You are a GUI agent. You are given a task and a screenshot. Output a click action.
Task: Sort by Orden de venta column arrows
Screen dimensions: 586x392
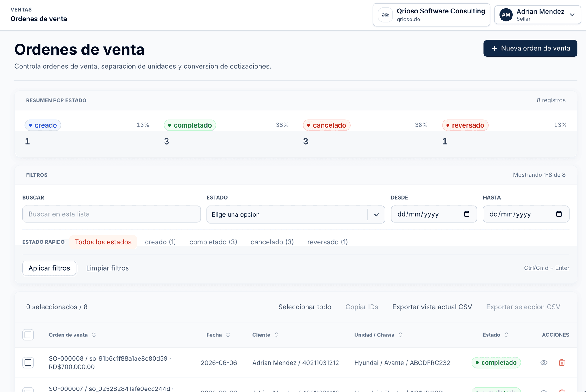pos(94,335)
